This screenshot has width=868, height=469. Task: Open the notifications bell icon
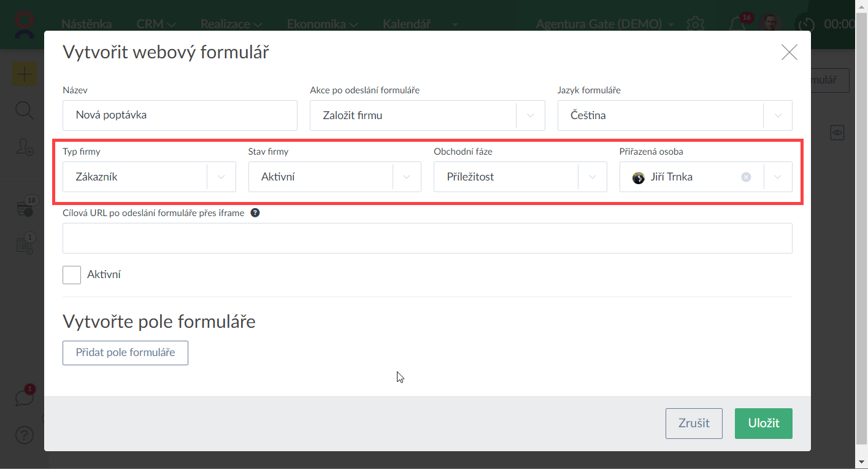coord(737,24)
